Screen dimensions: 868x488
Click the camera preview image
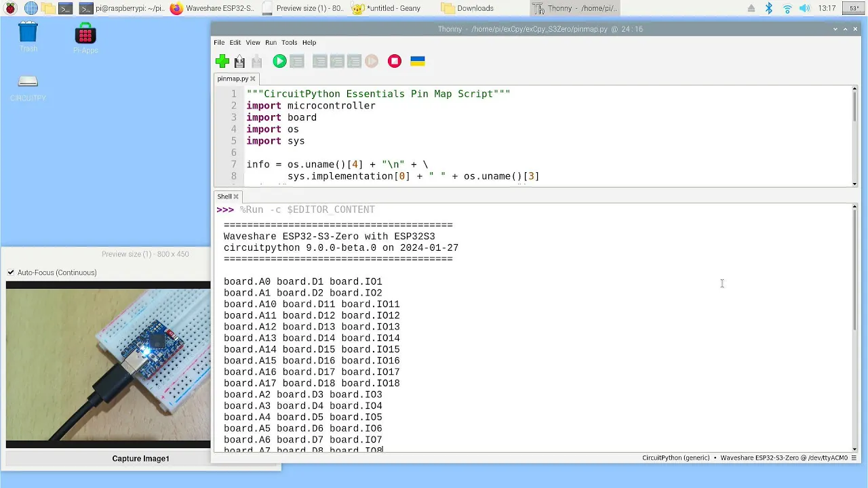coord(108,365)
